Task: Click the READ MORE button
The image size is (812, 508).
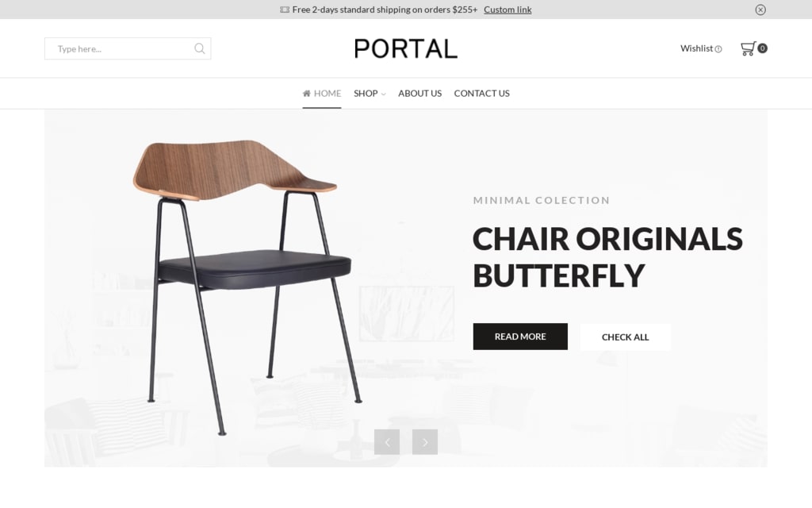Action: (x=520, y=337)
